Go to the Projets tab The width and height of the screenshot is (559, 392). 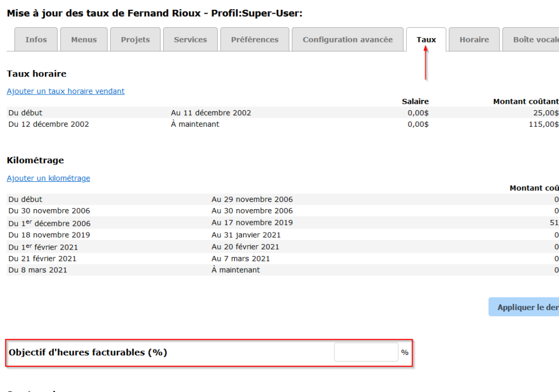135,40
